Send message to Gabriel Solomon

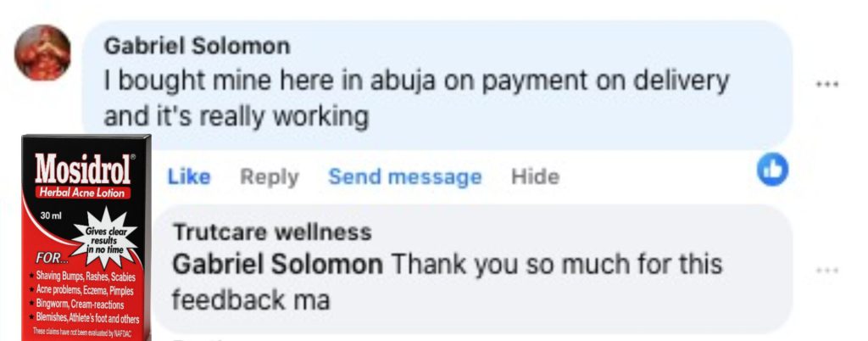pos(404,177)
